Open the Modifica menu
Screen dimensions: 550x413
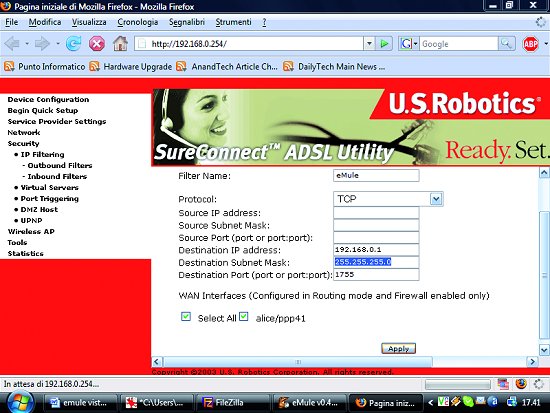click(x=45, y=22)
